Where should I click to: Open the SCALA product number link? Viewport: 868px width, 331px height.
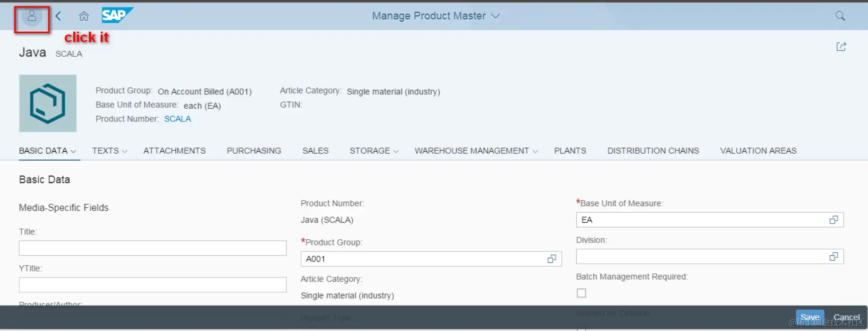(x=177, y=119)
